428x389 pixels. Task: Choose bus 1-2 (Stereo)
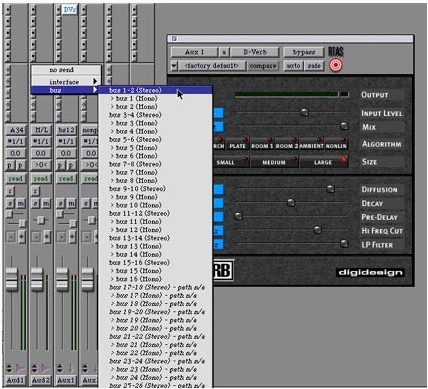click(155, 90)
